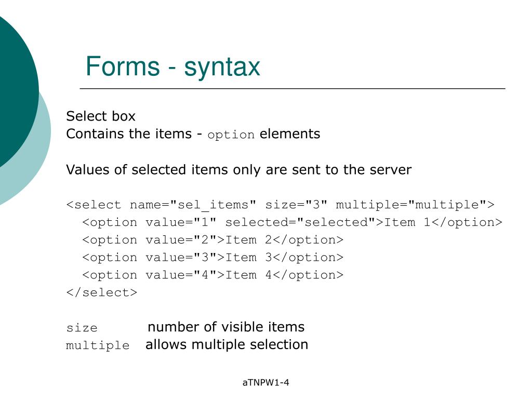Click the opening select tag code line
532x399 pixels.
tap(280, 205)
